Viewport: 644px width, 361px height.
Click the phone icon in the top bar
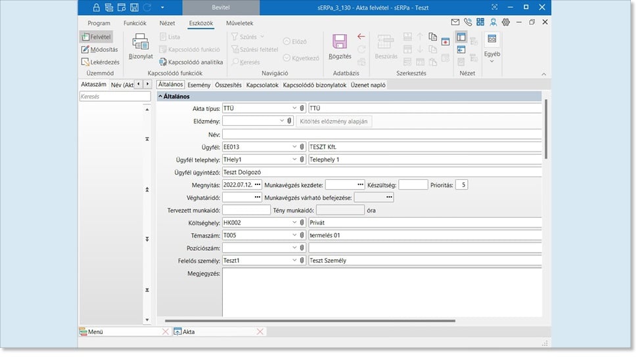pos(467,22)
